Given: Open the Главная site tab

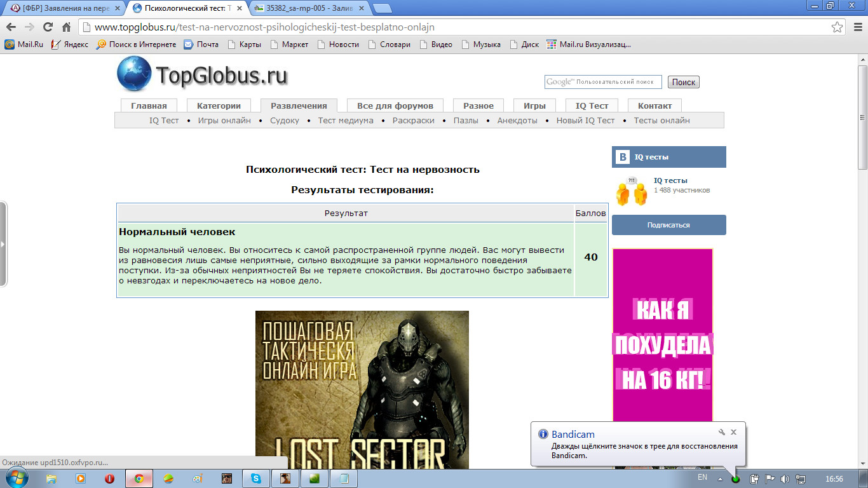Looking at the screenshot, I should tap(149, 105).
